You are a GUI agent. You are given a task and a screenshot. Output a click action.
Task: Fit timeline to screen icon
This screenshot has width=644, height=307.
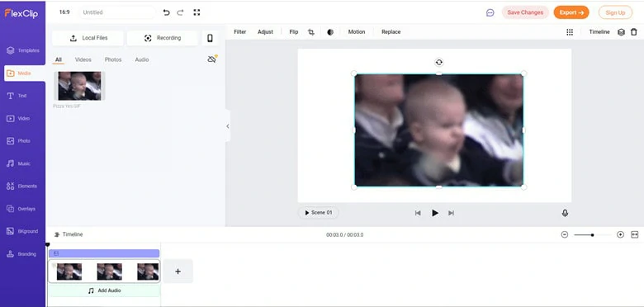point(635,234)
